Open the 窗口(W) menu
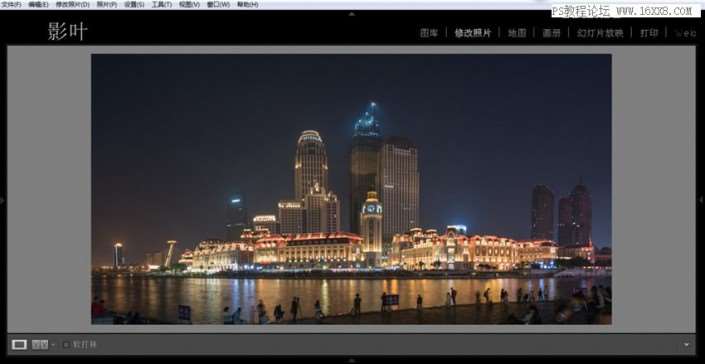705x364 pixels. coord(218,4)
